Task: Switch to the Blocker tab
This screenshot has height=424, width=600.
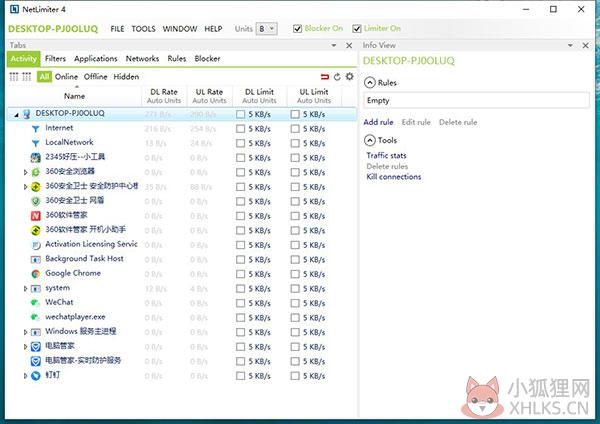Action: [207, 59]
